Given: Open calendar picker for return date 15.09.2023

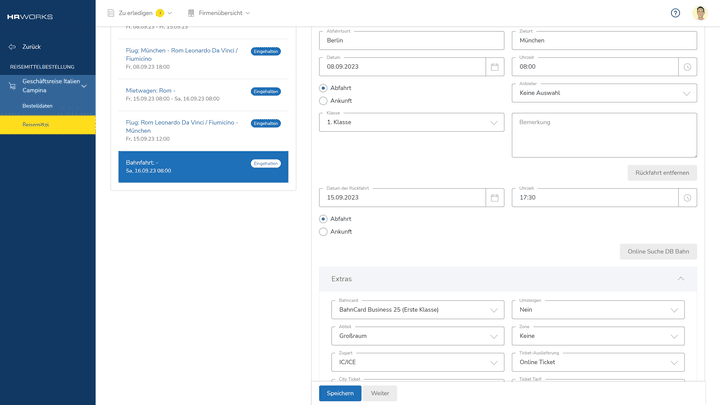Looking at the screenshot, I should [x=494, y=198].
